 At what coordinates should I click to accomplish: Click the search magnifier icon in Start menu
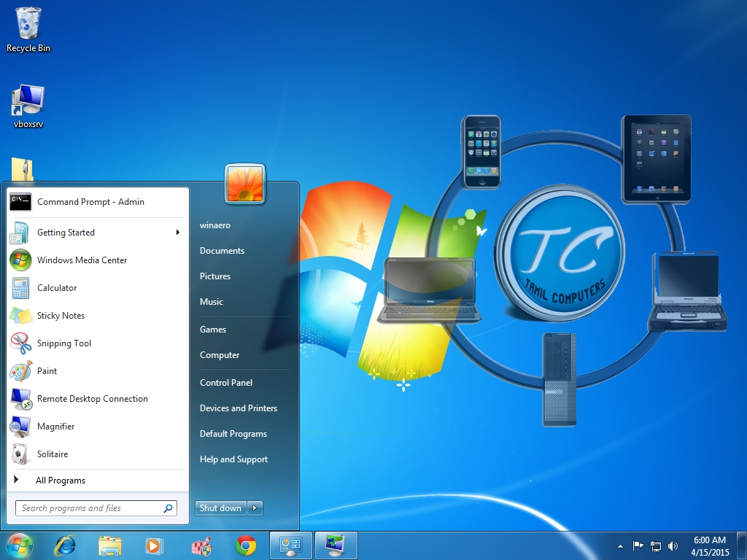point(168,508)
